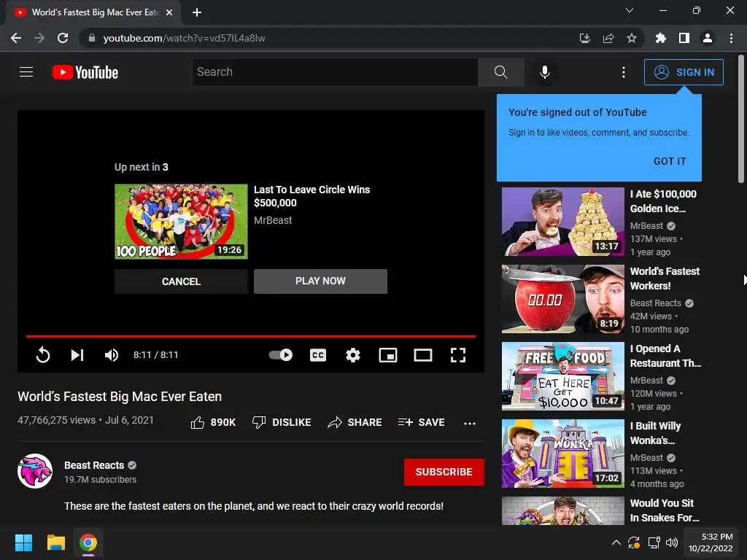Open YouTube settings three-dot menu
This screenshot has width=747, height=560.
click(x=623, y=72)
